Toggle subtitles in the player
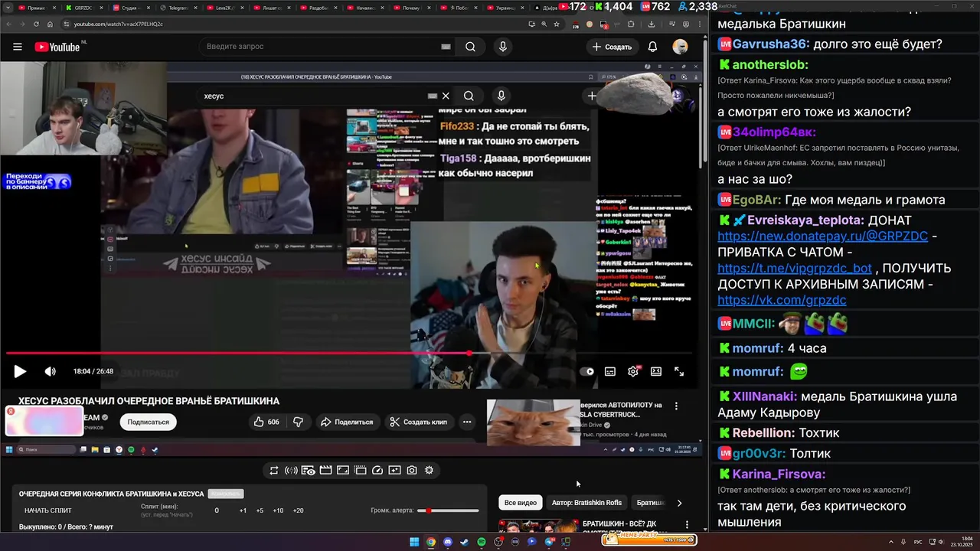980x551 pixels. (610, 371)
